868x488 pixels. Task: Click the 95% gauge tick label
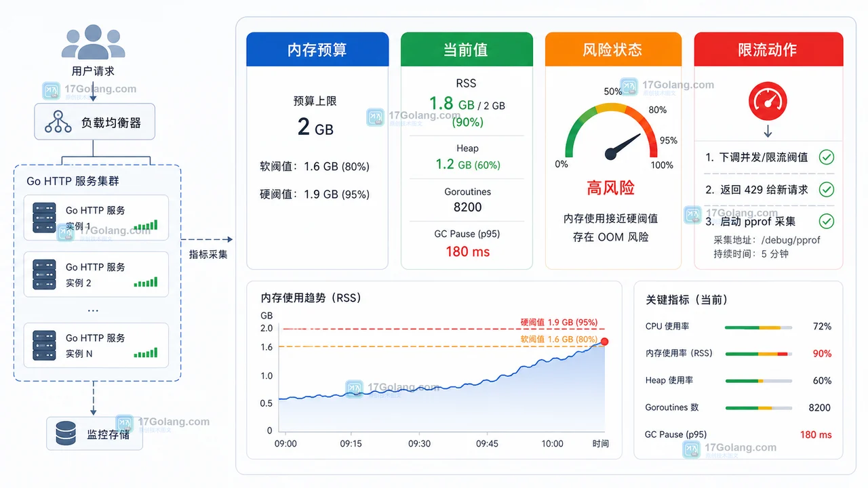669,140
